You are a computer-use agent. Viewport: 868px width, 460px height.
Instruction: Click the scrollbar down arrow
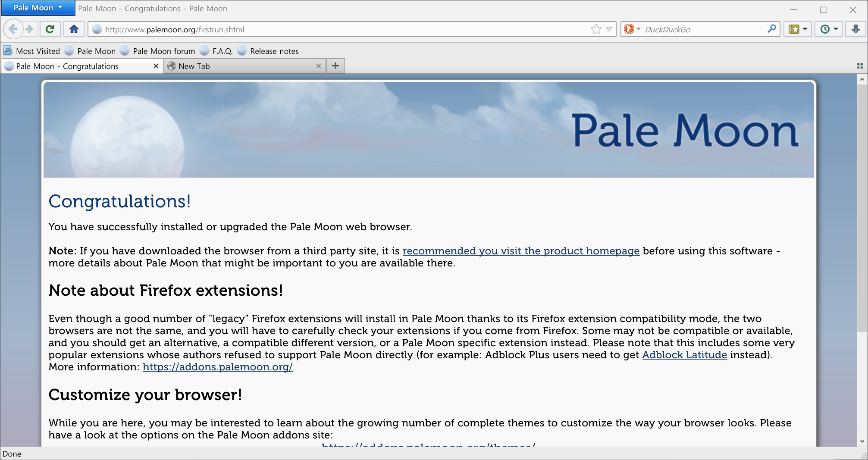pos(862,441)
